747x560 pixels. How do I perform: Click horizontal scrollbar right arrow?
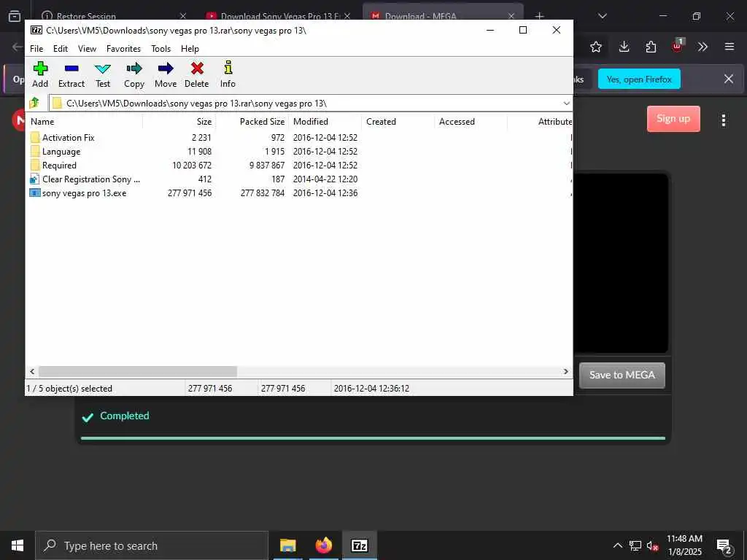566,371
